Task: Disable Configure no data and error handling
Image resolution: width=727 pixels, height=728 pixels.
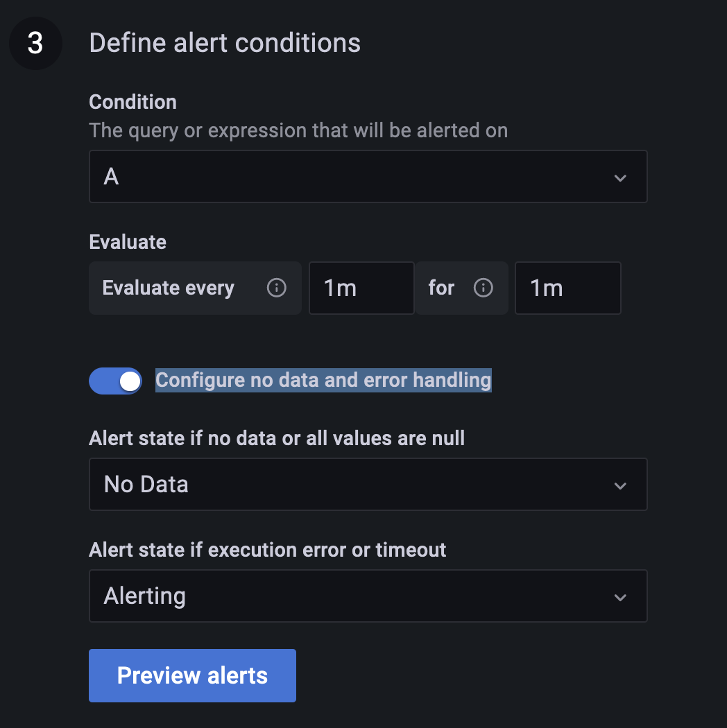Action: (x=115, y=381)
